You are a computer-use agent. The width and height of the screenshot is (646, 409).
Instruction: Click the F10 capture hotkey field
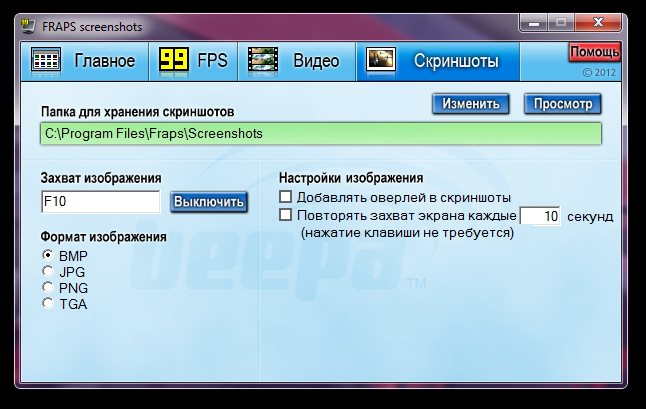(101, 201)
